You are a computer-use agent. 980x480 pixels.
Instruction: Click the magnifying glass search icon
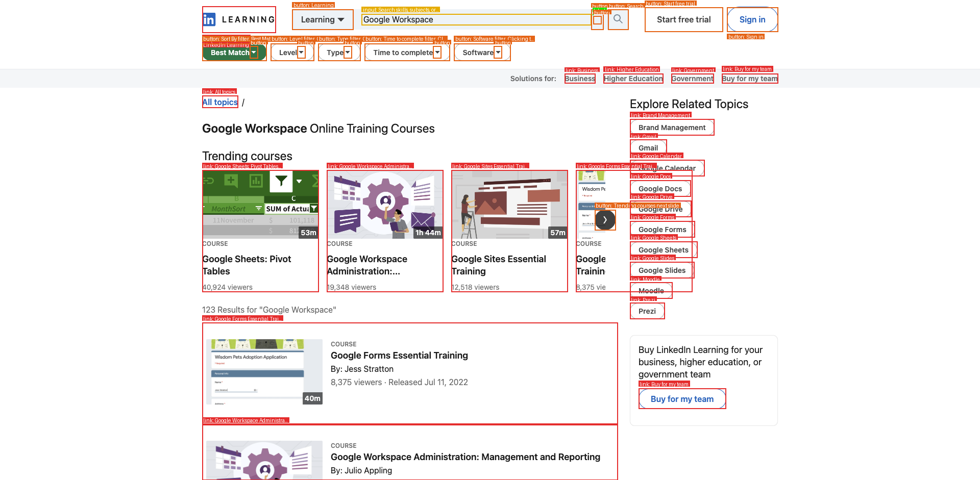pyautogui.click(x=618, y=19)
